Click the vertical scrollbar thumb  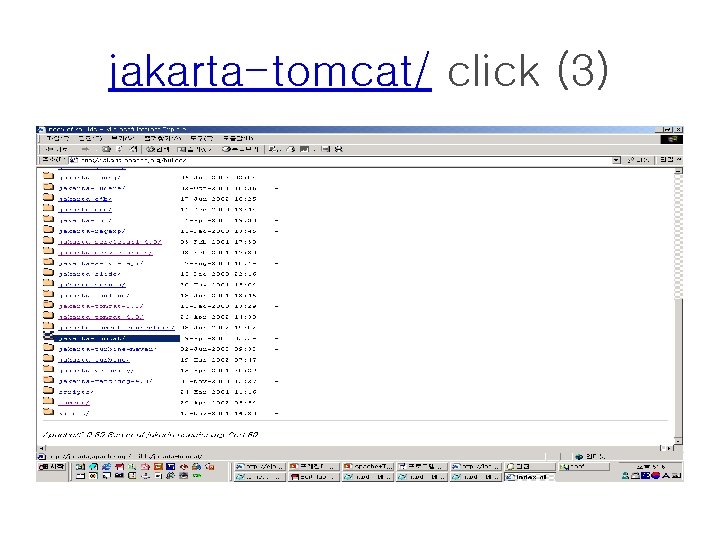coord(678,366)
